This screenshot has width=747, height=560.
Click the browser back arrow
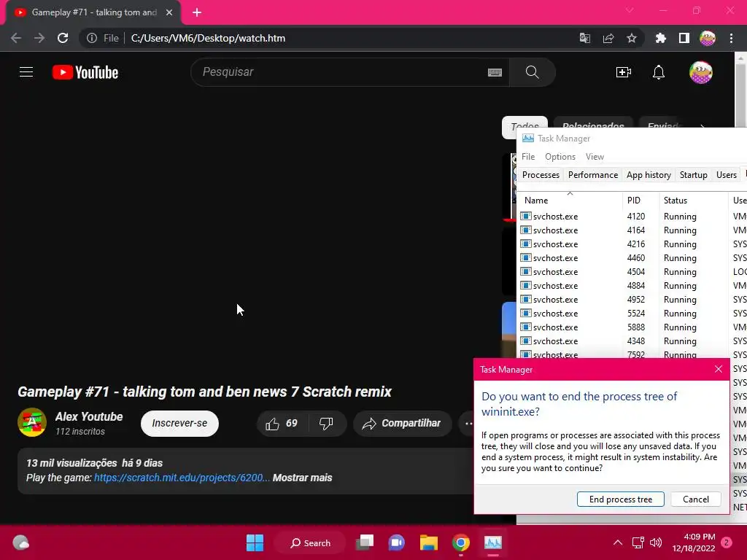(x=16, y=38)
